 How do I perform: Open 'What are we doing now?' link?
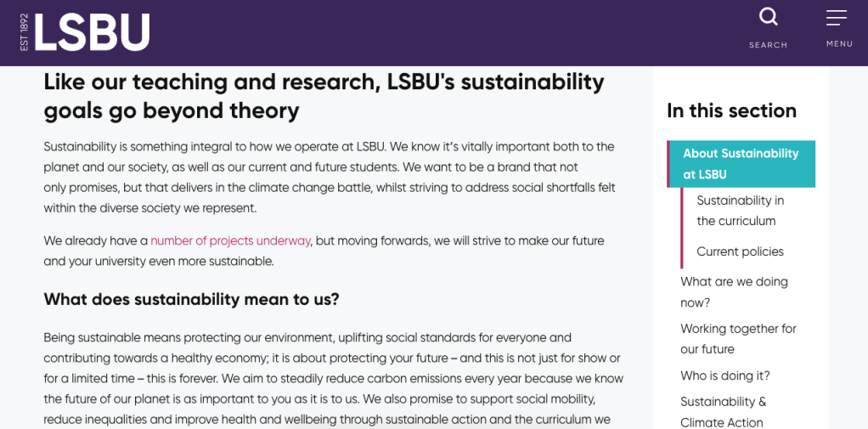(x=734, y=291)
